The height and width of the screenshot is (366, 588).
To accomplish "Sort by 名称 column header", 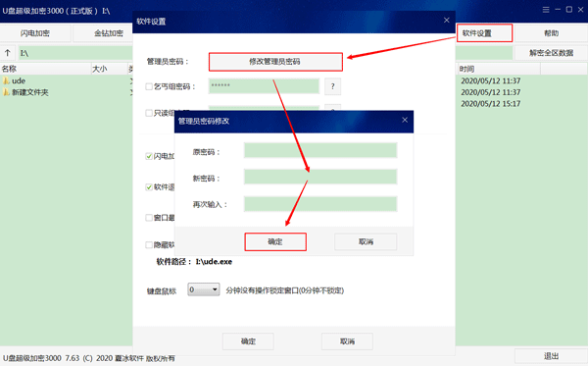I will [45, 69].
